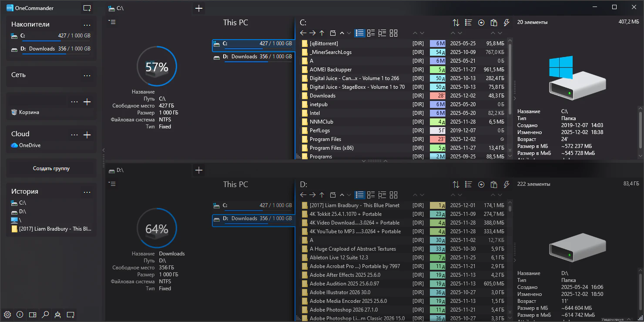Open the Cloud section three-dot menu
The image size is (644, 322).
(74, 134)
